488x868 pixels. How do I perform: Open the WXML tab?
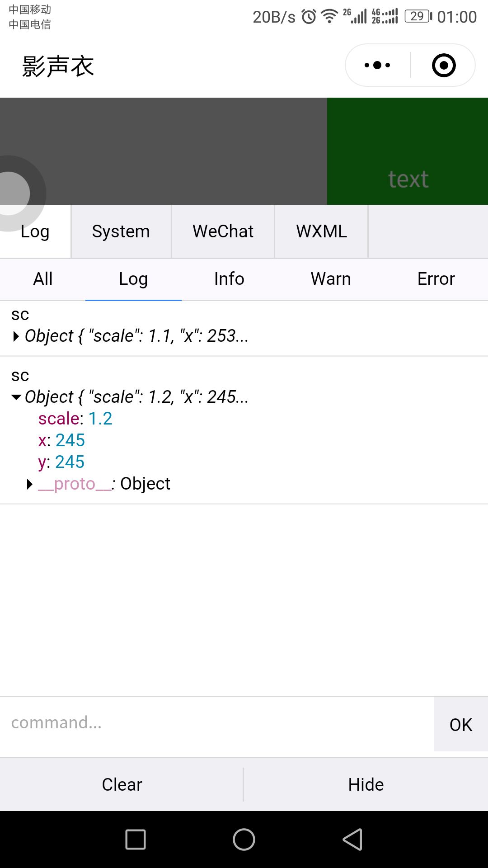point(322,231)
